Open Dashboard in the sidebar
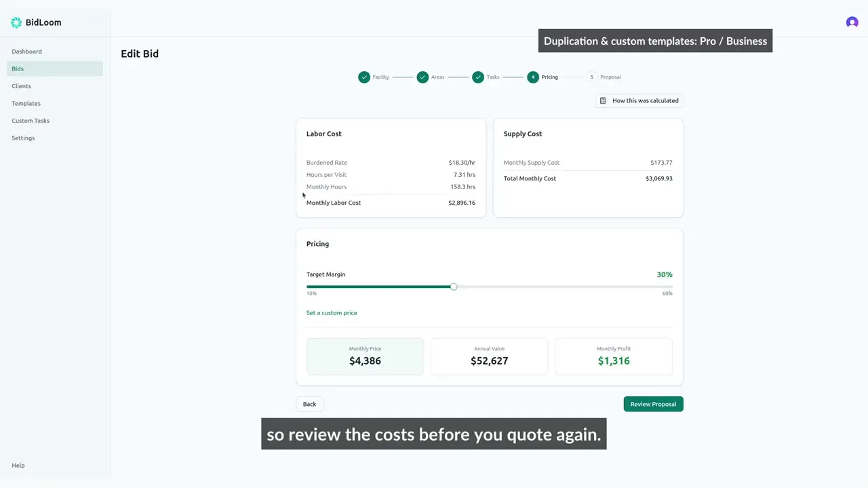868x488 pixels. click(55, 52)
